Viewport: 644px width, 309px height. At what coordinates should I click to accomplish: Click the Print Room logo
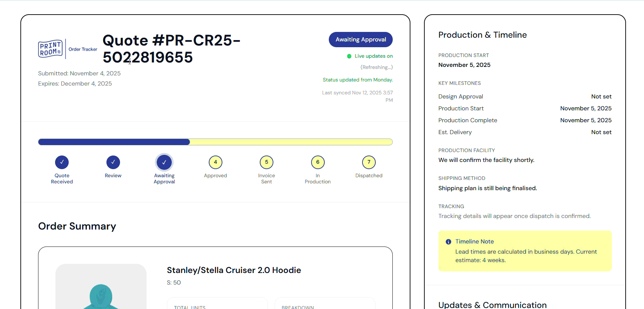(x=50, y=49)
